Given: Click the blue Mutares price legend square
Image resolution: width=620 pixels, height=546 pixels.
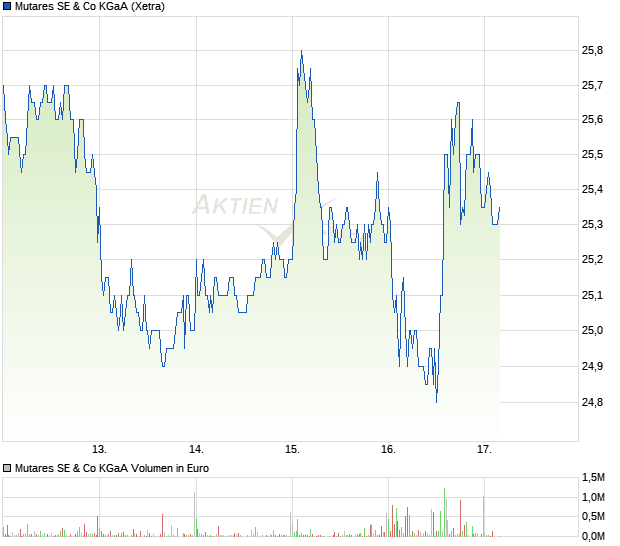Looking at the screenshot, I should (x=7, y=6).
